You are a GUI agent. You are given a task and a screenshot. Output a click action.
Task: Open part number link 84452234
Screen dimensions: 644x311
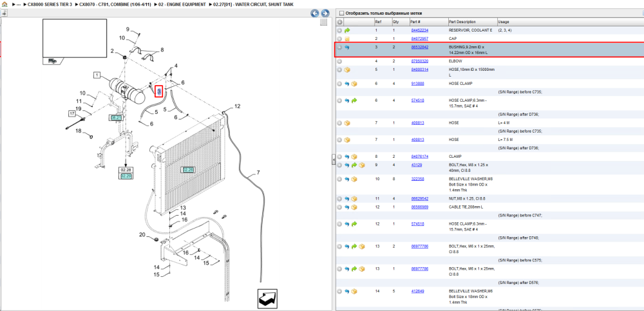420,30
